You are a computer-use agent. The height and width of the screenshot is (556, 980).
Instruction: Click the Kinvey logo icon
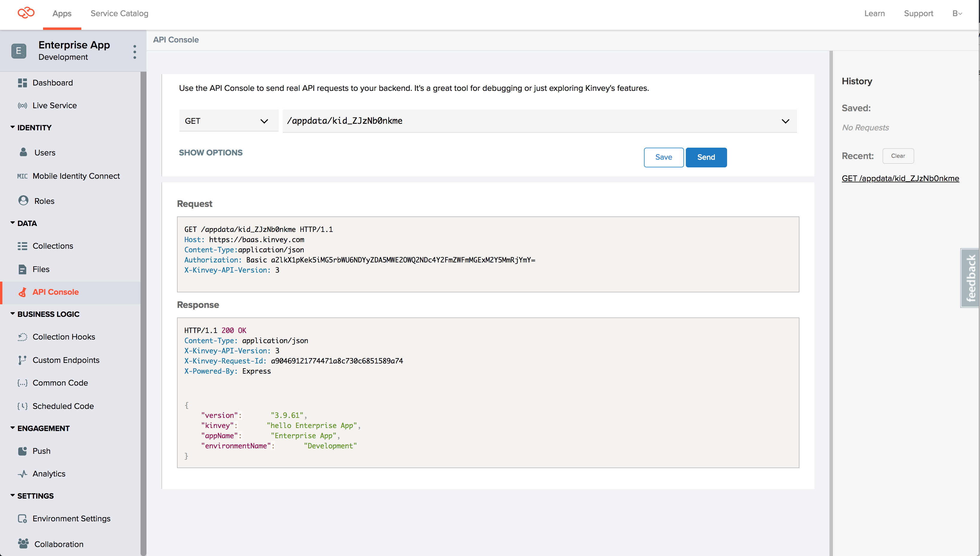pyautogui.click(x=26, y=13)
